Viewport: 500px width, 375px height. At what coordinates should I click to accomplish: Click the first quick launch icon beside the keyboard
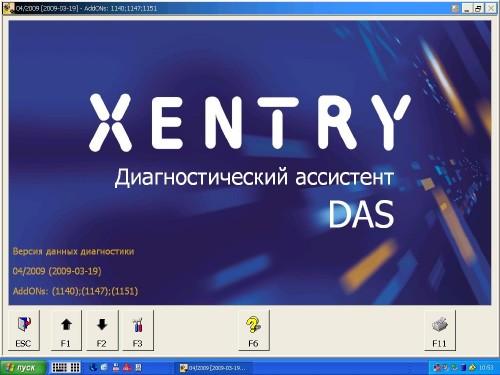coord(94,367)
